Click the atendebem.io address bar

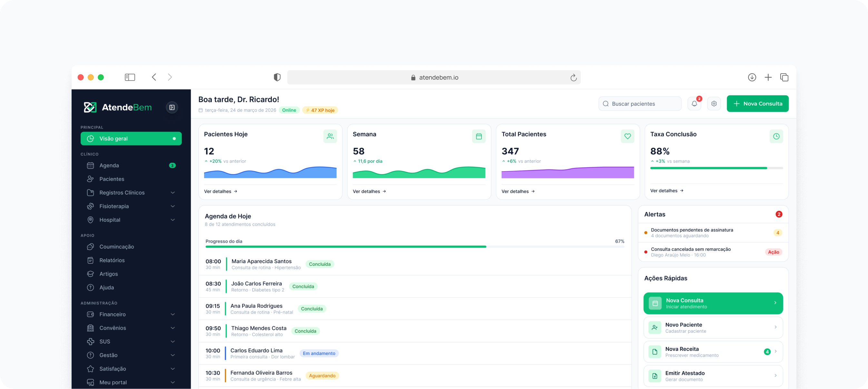tap(434, 77)
